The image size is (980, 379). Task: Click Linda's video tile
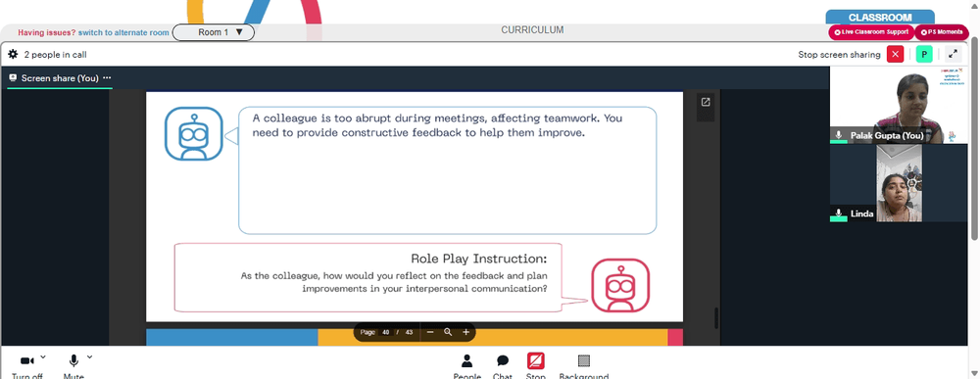pyautogui.click(x=899, y=183)
